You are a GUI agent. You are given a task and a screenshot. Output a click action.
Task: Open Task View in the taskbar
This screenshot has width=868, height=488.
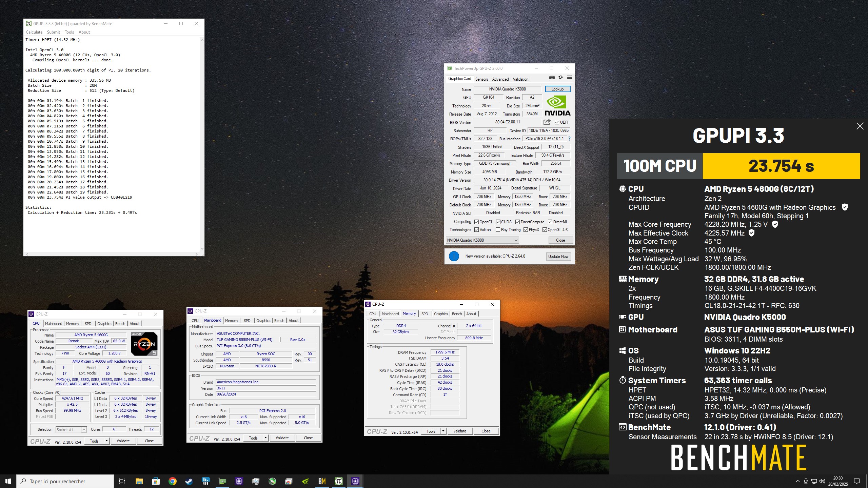coord(122,481)
